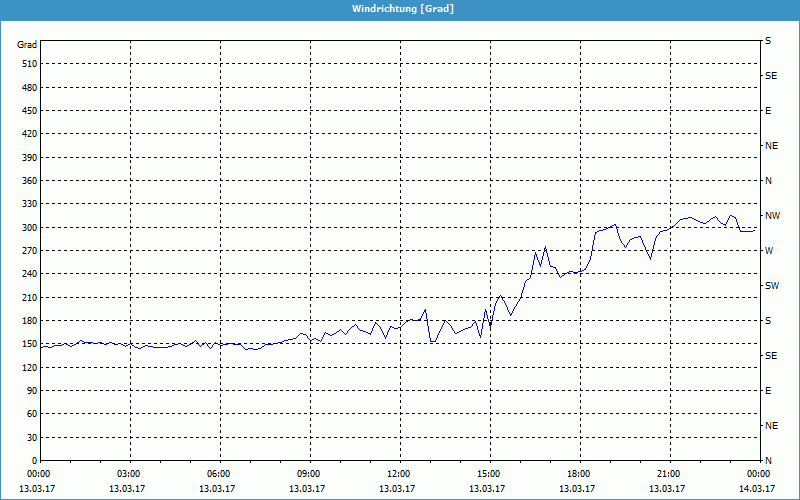Click the 09:00 time axis label
Image resolution: width=800 pixels, height=500 pixels.
click(x=308, y=474)
